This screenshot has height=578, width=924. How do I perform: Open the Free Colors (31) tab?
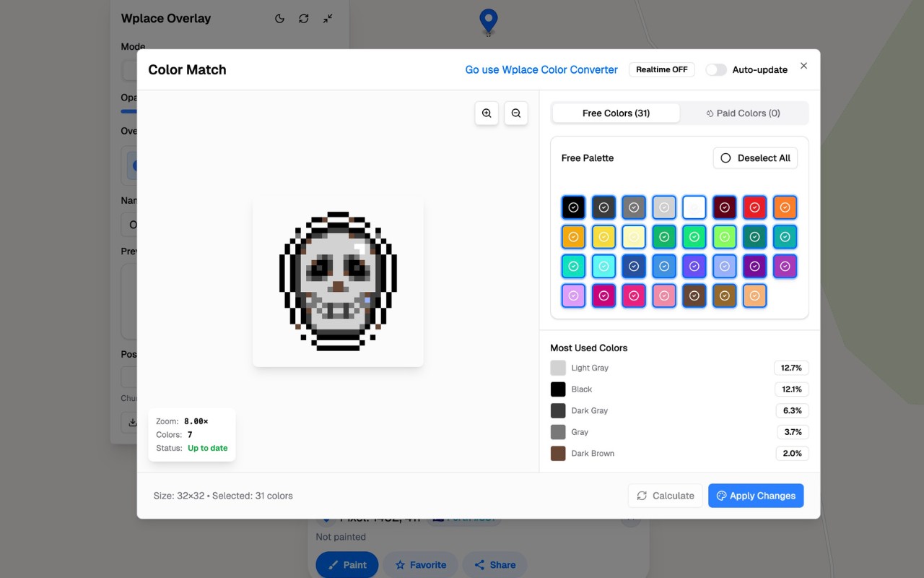616,113
